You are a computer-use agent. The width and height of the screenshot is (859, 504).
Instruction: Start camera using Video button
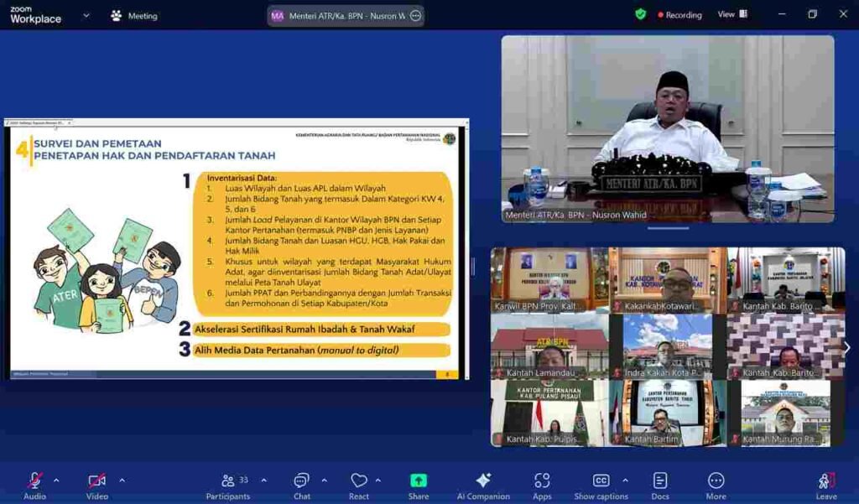pos(96,485)
